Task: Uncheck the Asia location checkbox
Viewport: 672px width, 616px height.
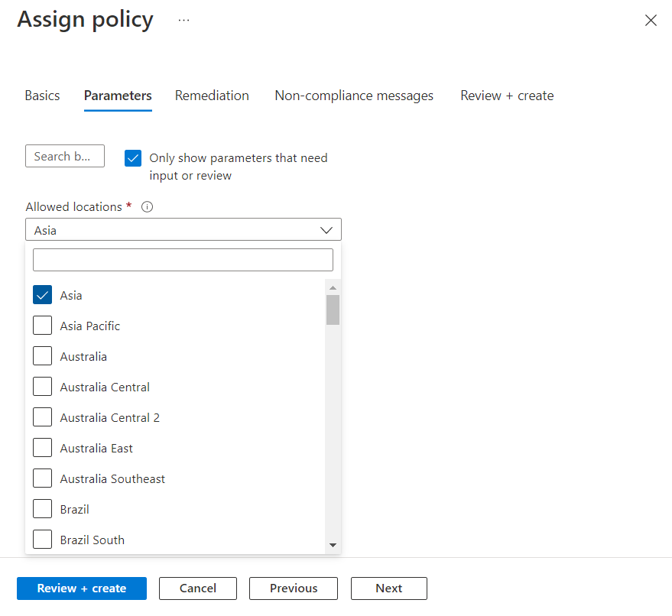Action: click(43, 295)
